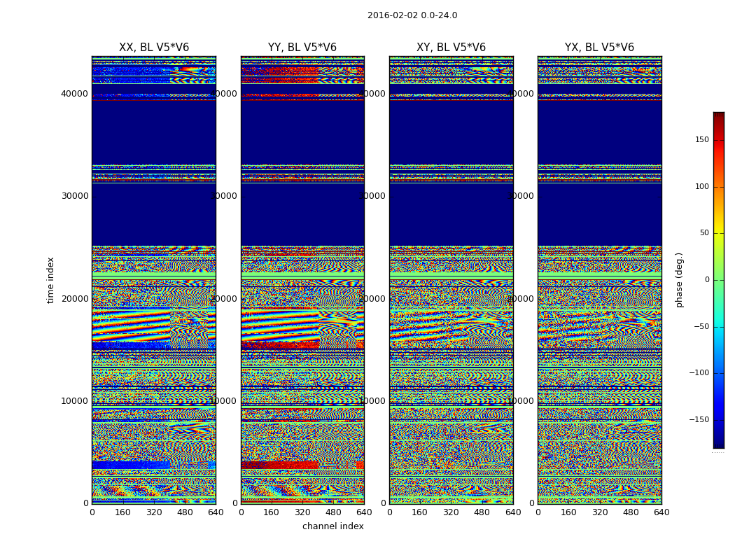Click the XY, BL V5*V6 subplot title
The image size is (735, 560).
pyautogui.click(x=451, y=48)
